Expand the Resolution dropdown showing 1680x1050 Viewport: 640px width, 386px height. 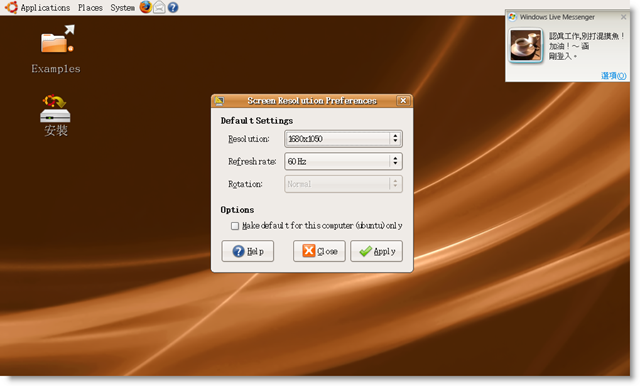343,139
